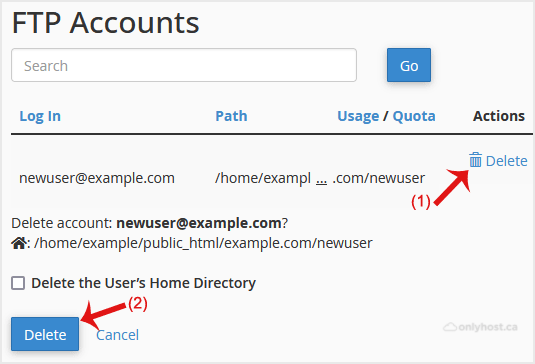Sort accounts by the Path column

pos(231,116)
